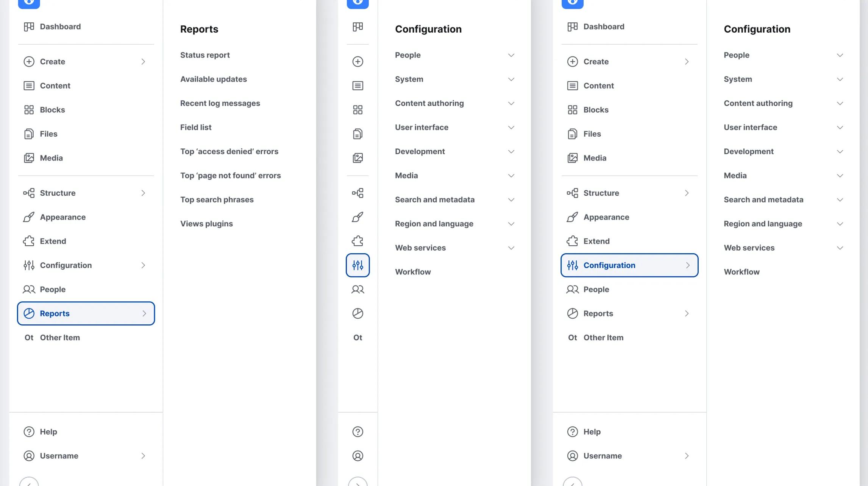The image size is (868, 486).
Task: Click the Structure icon in collapsed sidebar
Action: [x=358, y=193]
